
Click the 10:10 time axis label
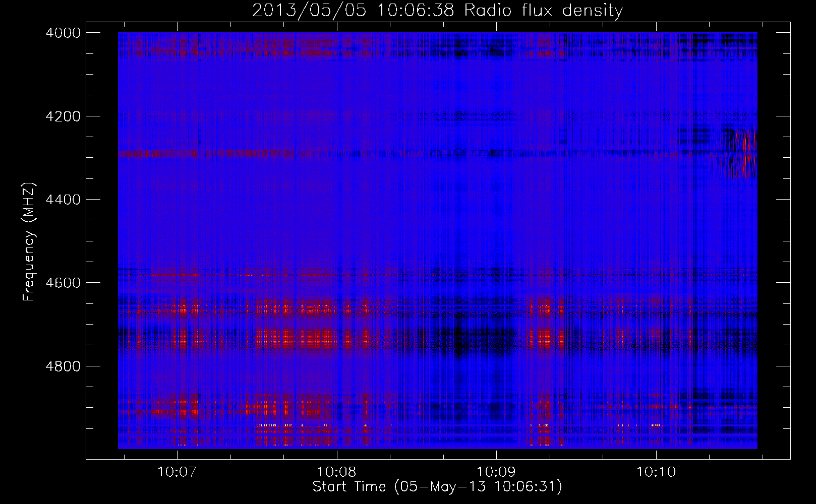(x=656, y=472)
